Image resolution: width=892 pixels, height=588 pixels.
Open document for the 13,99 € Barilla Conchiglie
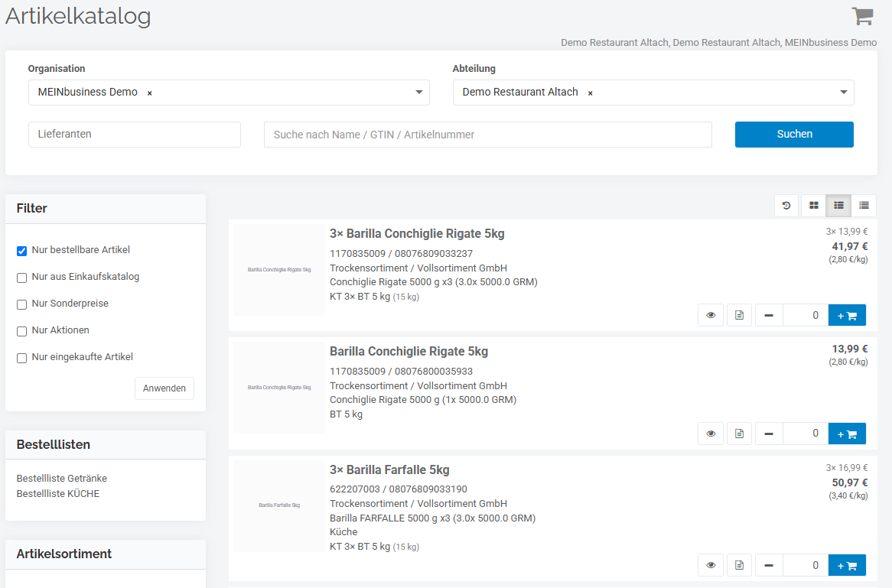(x=739, y=434)
